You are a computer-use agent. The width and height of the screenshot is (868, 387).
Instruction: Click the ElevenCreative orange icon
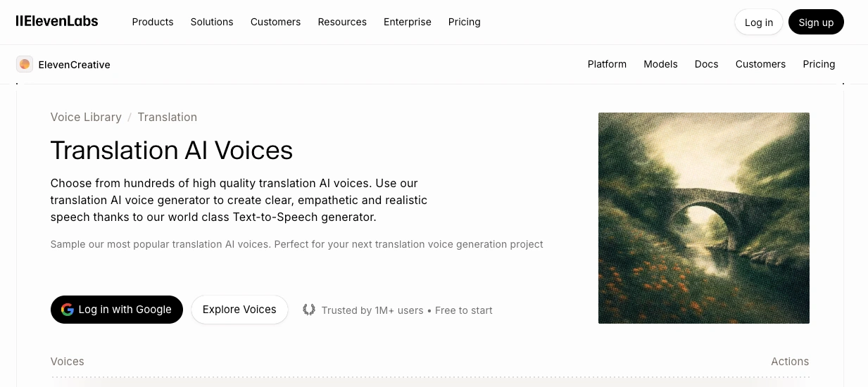(x=25, y=64)
